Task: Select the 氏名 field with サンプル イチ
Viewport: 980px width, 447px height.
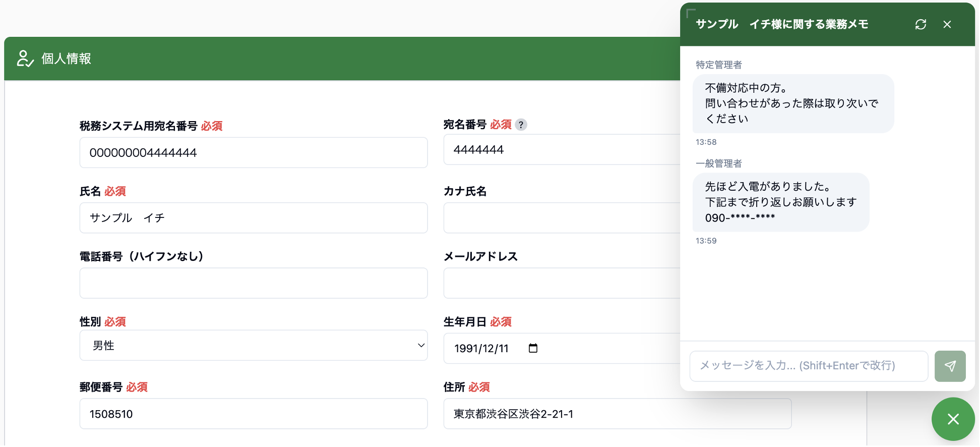Action: pos(253,218)
